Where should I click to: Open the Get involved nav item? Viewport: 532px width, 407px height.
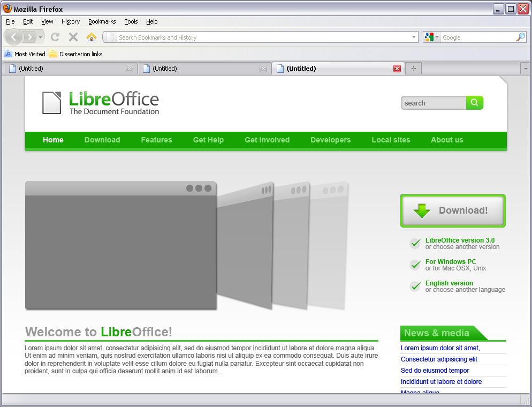pos(267,140)
